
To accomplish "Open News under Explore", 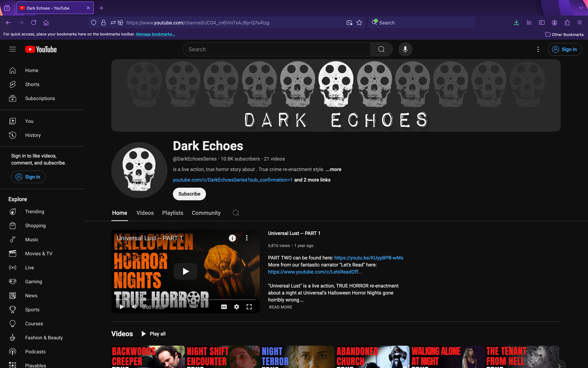I will tap(42, 296).
